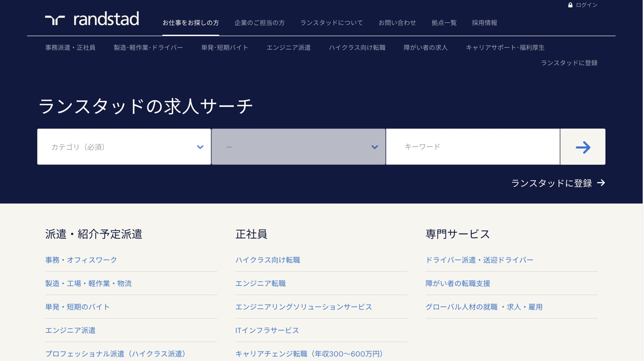The image size is (644, 361).
Task: Click the lock icon beside ログイン
Action: coord(570,5)
